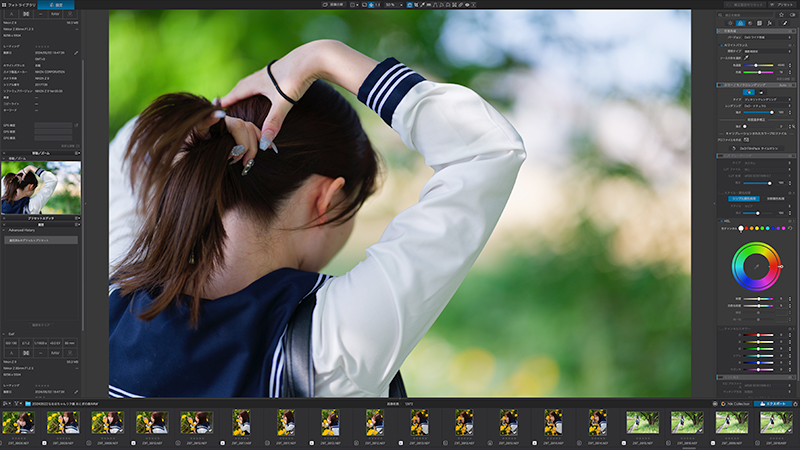800x450 pixels.
Task: Click the Nik Collection button
Action: pos(735,404)
